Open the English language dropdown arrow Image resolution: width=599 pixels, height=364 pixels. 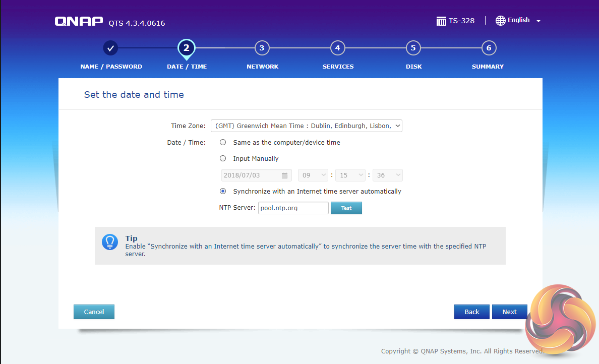538,21
